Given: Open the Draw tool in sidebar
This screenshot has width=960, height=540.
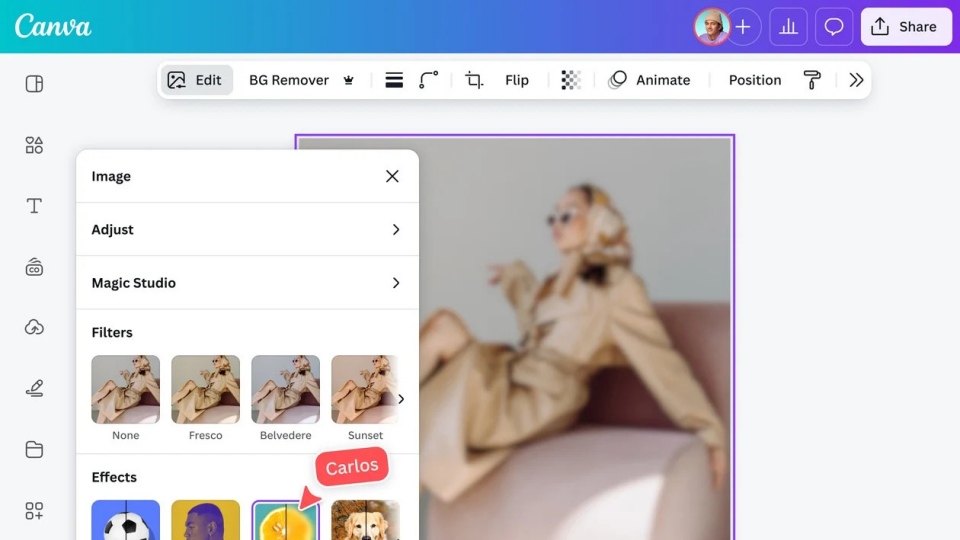Looking at the screenshot, I should click(x=34, y=389).
